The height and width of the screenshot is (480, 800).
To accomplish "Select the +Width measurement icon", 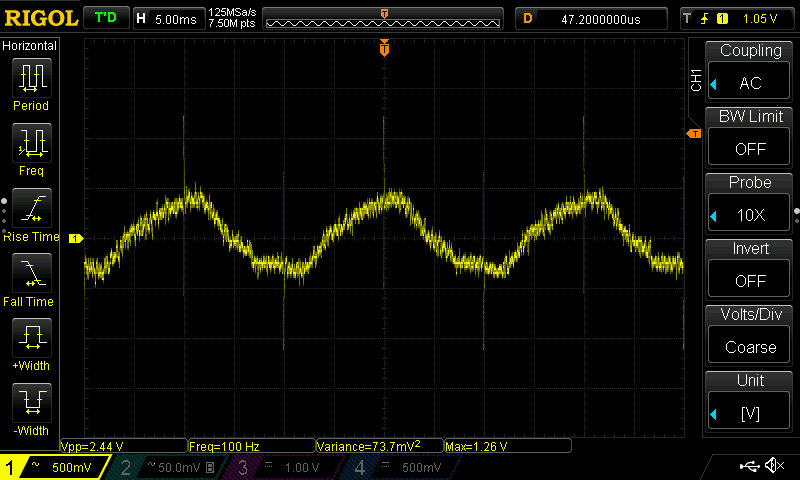I will [31, 338].
